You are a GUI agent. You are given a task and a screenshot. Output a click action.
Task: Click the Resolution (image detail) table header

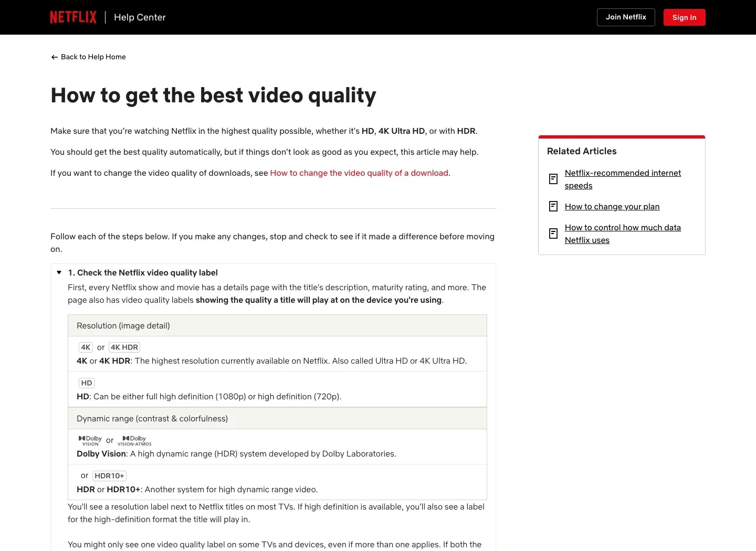pos(277,326)
